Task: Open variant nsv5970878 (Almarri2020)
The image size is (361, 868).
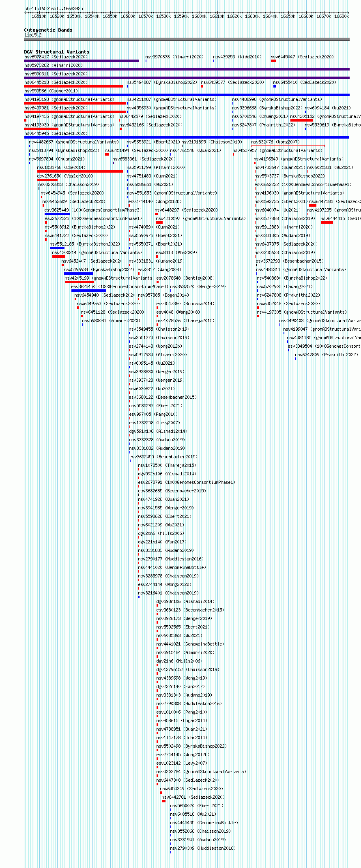Action: point(174,57)
